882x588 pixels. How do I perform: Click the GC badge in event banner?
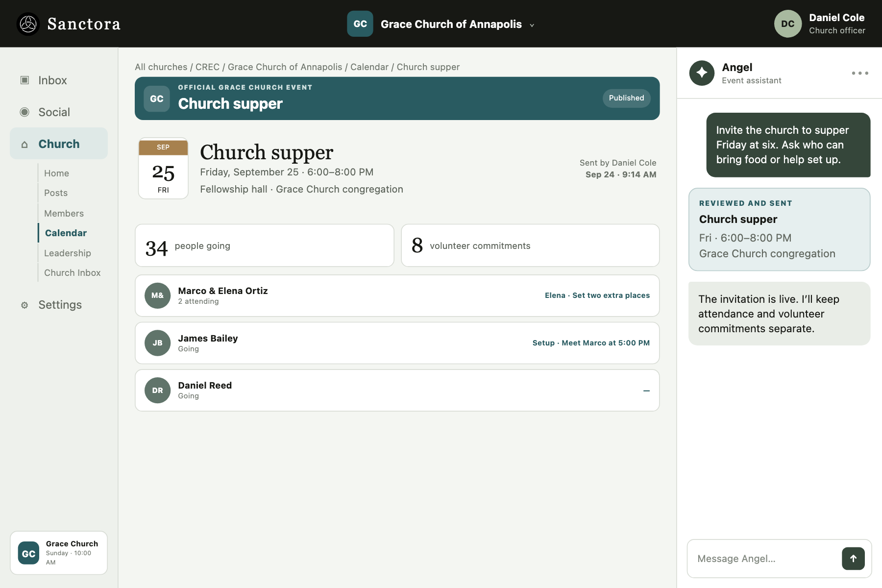coord(157,98)
